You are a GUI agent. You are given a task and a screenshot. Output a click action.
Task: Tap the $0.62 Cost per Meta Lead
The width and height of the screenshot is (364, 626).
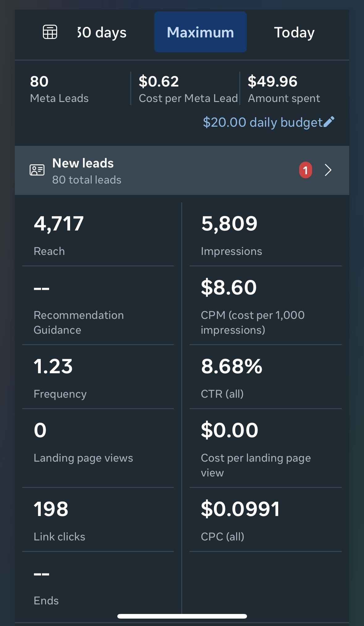click(188, 89)
